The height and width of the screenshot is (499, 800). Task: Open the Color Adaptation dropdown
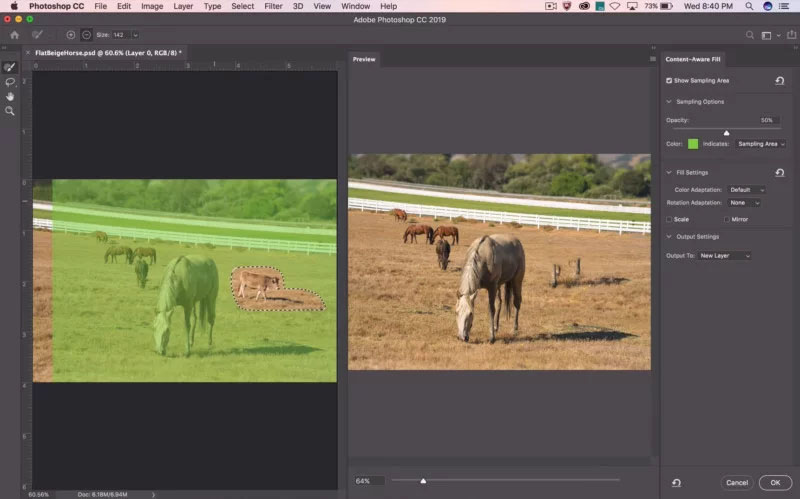point(746,189)
